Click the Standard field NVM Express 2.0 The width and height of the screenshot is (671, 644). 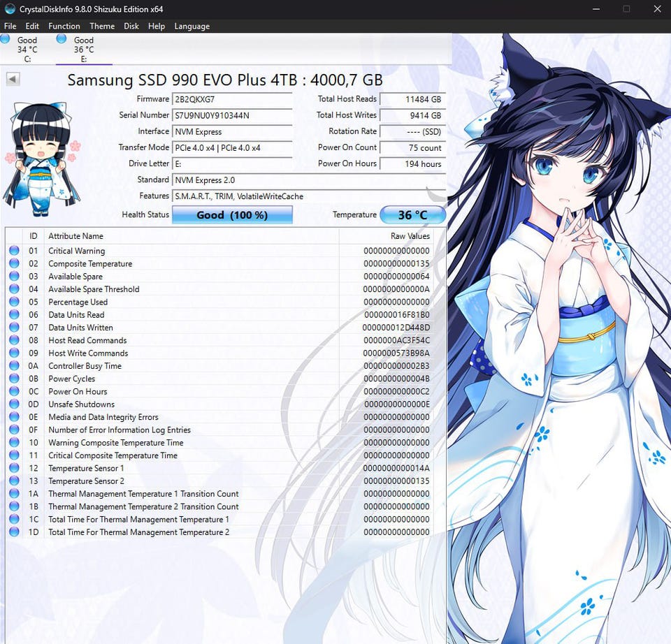309,180
